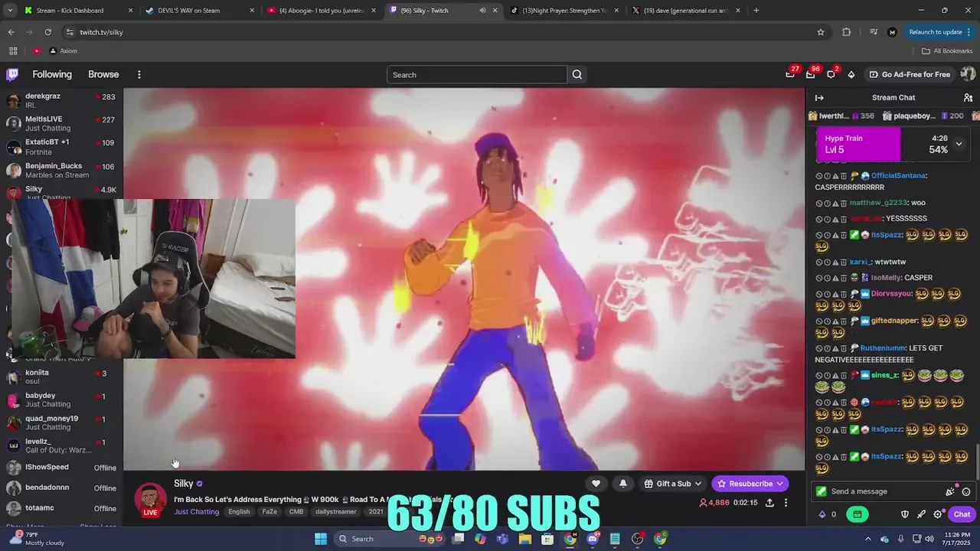Open Windows Start menu
The height and width of the screenshot is (551, 980).
coord(321,539)
